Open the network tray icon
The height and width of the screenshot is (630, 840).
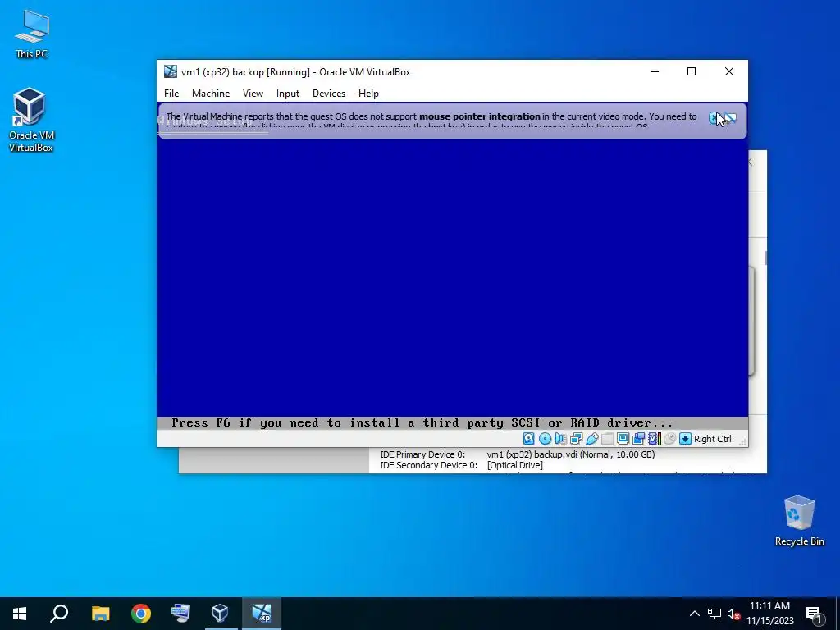pyautogui.click(x=714, y=614)
